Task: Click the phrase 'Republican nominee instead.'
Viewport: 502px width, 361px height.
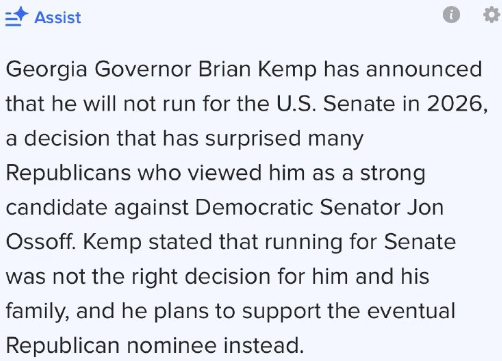Action: tap(155, 345)
